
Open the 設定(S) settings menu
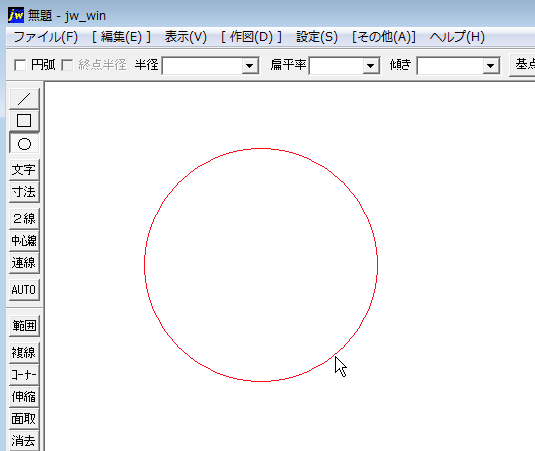pyautogui.click(x=317, y=37)
